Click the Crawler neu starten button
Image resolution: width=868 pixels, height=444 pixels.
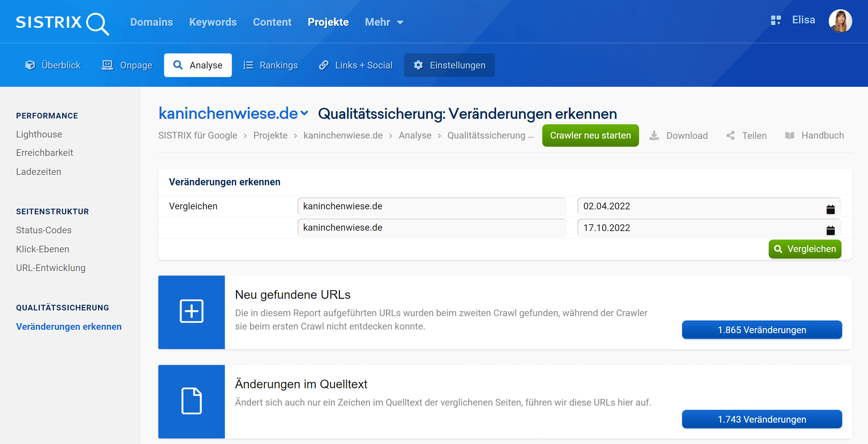590,135
